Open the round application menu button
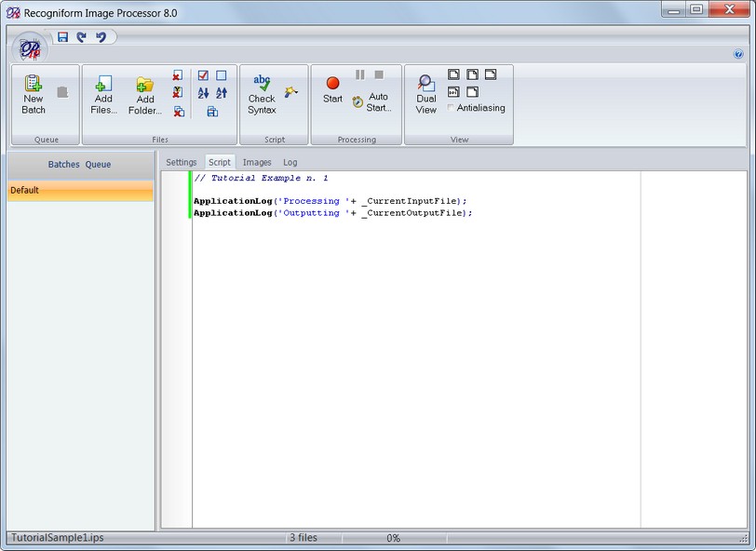Image resolution: width=756 pixels, height=551 pixels. pyautogui.click(x=30, y=48)
